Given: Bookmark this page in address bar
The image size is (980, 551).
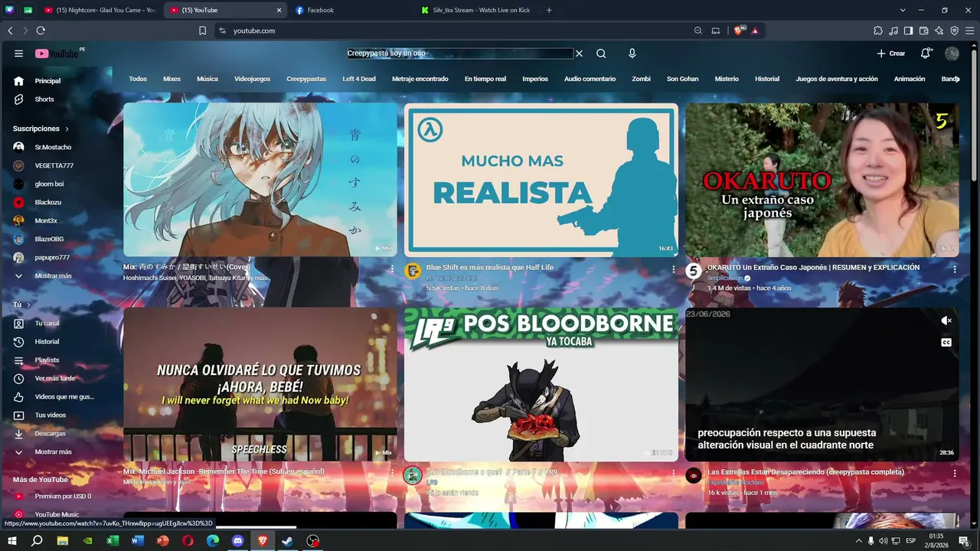Looking at the screenshot, I should pyautogui.click(x=202, y=31).
